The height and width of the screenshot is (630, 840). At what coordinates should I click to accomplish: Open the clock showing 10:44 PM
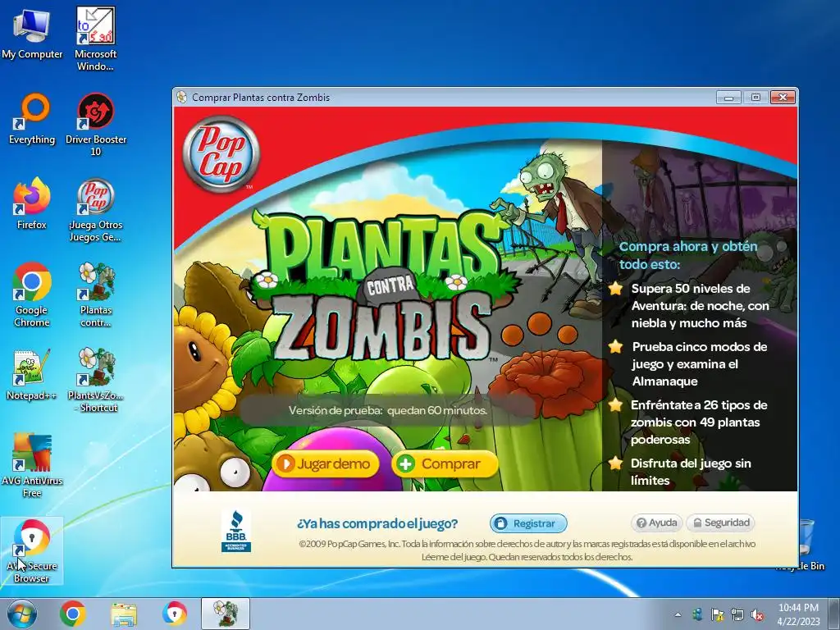799,614
